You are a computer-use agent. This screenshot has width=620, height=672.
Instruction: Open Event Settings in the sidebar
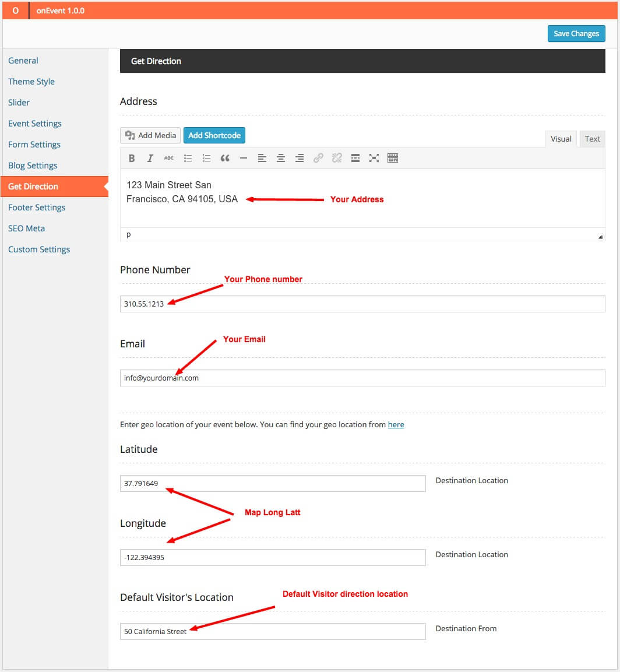pyautogui.click(x=35, y=124)
